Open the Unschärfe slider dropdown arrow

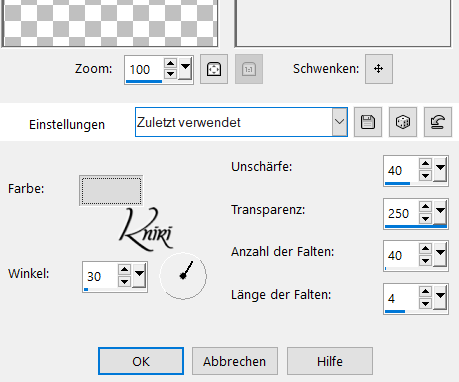point(440,169)
